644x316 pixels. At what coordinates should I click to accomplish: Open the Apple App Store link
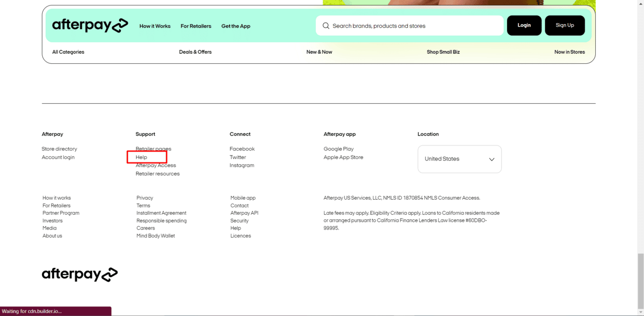pyautogui.click(x=343, y=157)
